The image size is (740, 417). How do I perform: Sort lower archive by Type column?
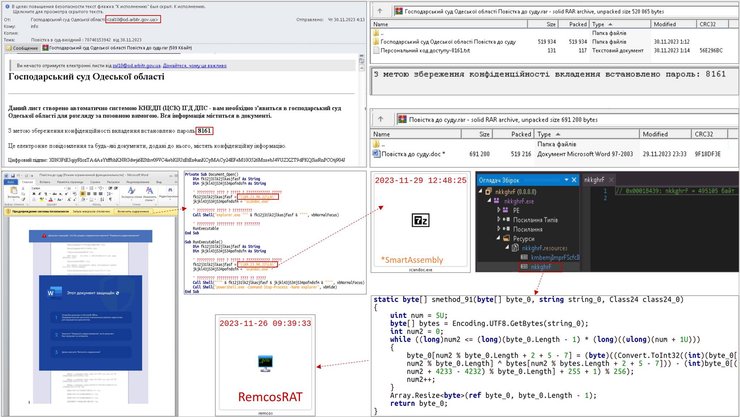600,132
